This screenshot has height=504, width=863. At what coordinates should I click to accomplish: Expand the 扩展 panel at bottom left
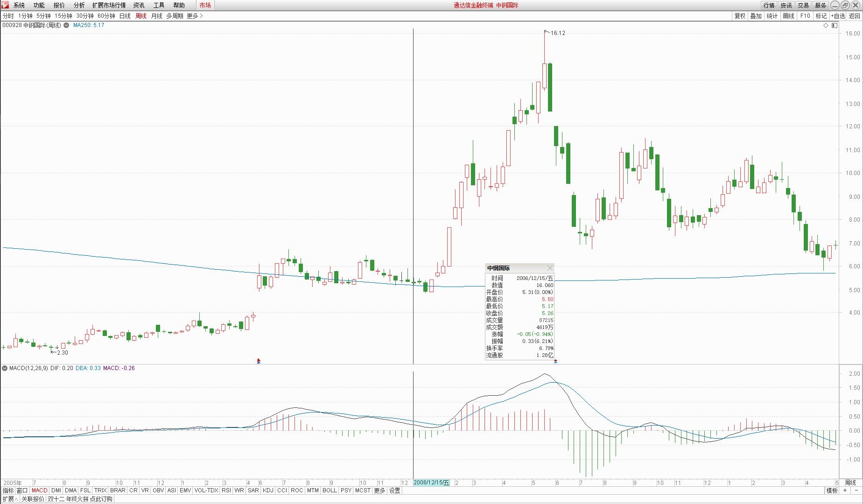10,499
